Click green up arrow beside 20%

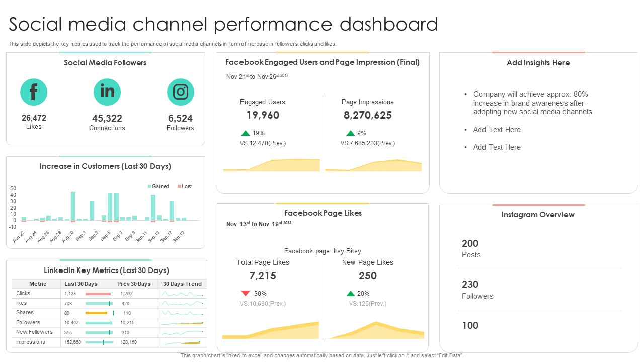click(x=350, y=293)
